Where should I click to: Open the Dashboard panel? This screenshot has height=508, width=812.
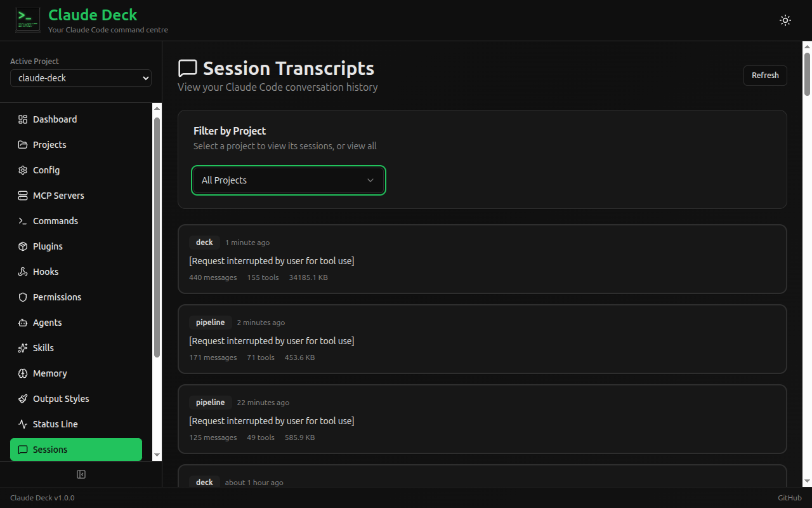coord(55,119)
